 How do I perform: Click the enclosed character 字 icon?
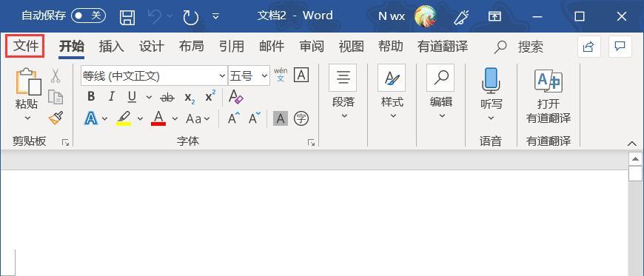301,119
